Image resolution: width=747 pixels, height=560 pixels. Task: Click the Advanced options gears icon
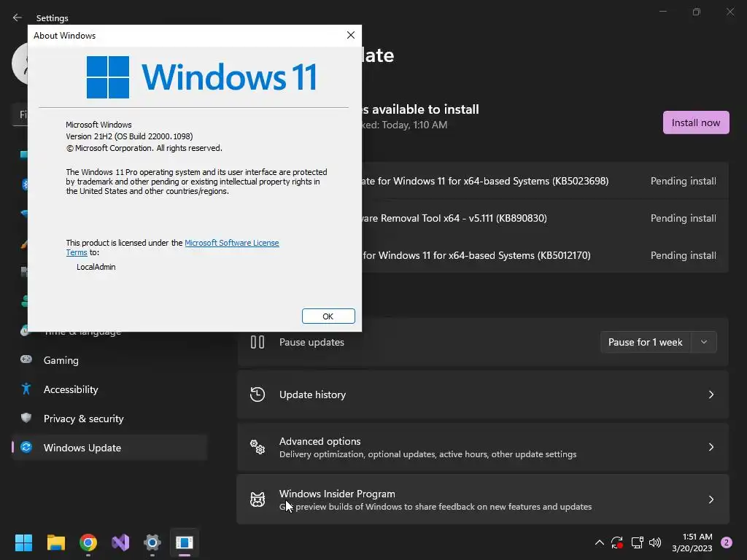258,447
